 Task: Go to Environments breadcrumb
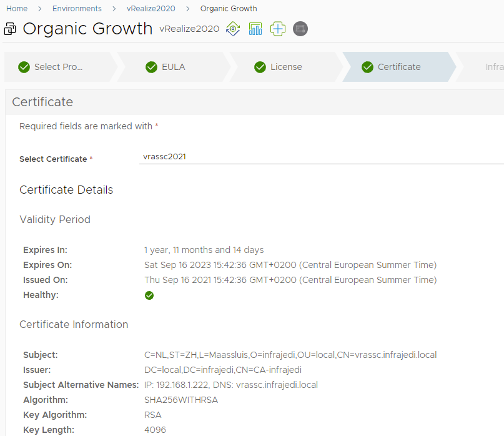coord(77,9)
